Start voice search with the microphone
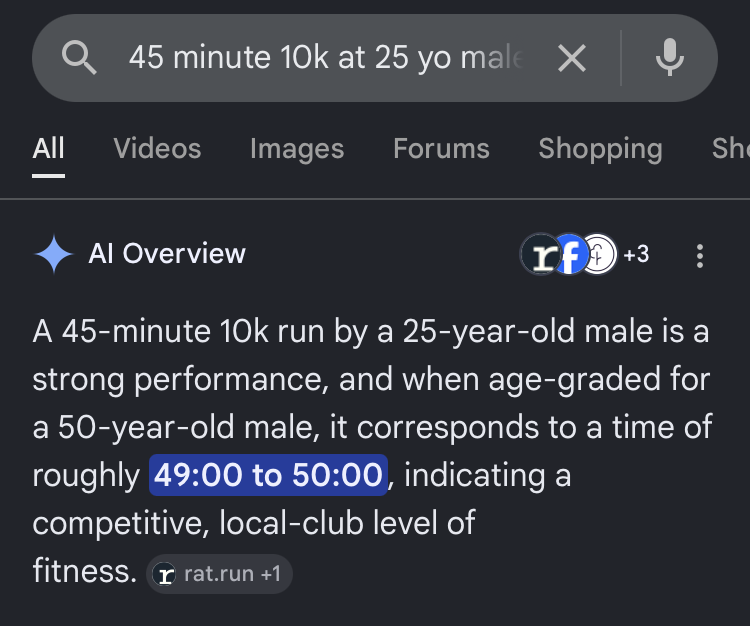750x626 pixels. pos(670,57)
